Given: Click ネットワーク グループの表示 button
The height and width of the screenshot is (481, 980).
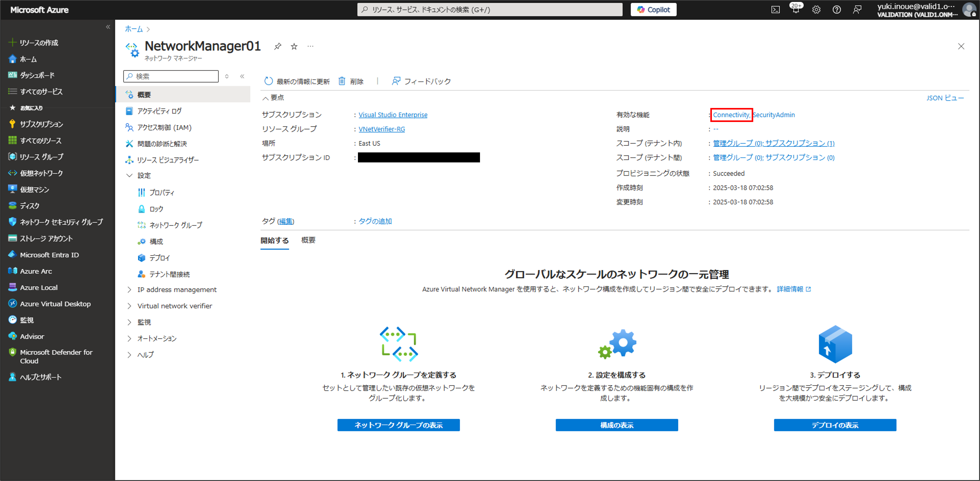Looking at the screenshot, I should 398,425.
